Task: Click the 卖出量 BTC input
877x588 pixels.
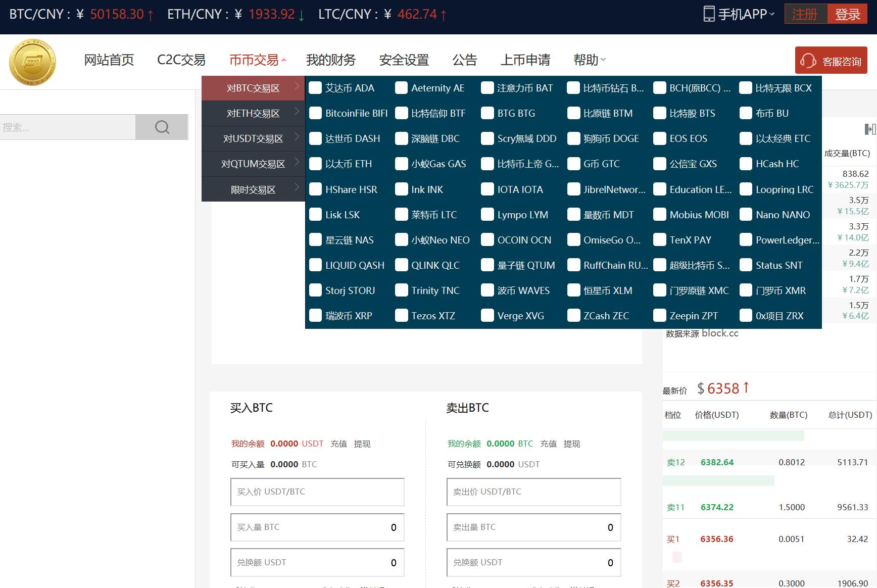Action: click(x=533, y=527)
